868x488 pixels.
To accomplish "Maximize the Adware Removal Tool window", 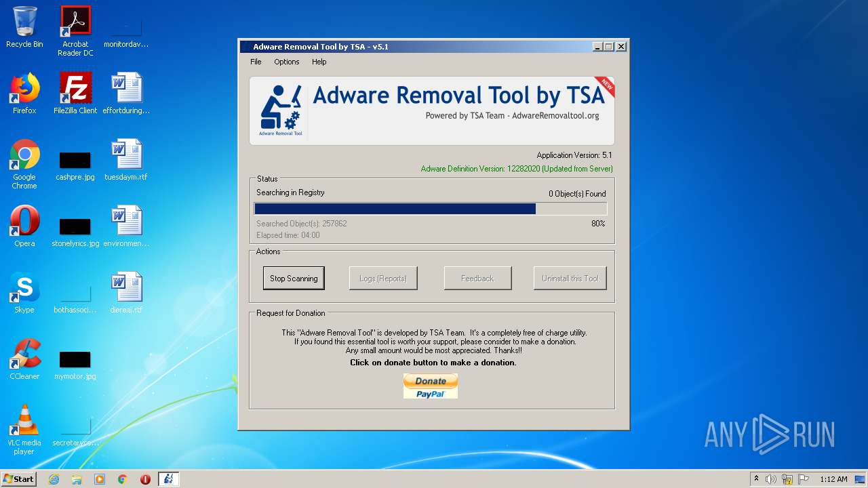I will [609, 47].
